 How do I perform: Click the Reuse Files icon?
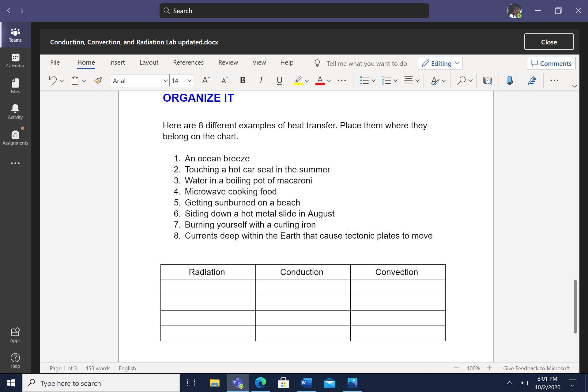487,81
